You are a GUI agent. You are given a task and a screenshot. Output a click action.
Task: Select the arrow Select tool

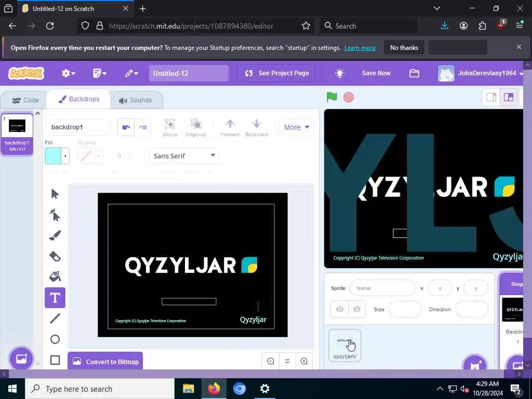(x=55, y=194)
